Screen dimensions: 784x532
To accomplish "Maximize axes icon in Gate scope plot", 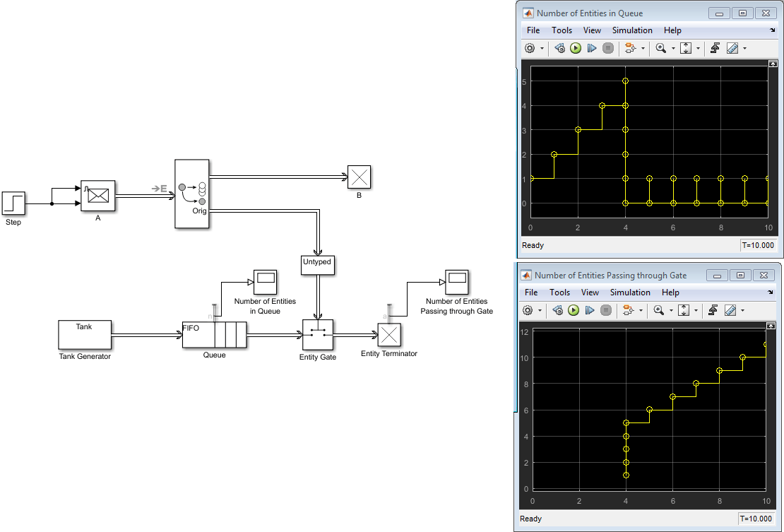I will pos(771,326).
